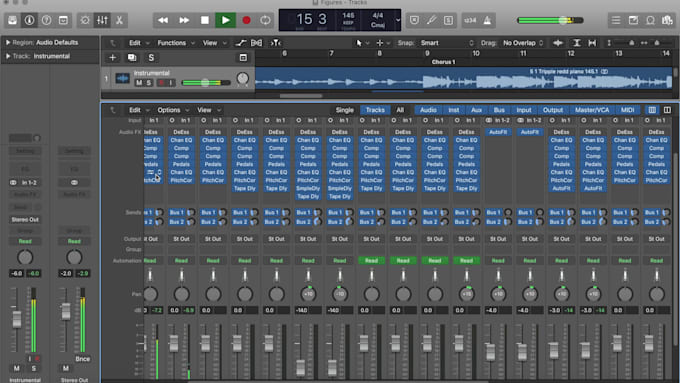
Task: Toggle the control bar Solo S button
Action: (448, 20)
